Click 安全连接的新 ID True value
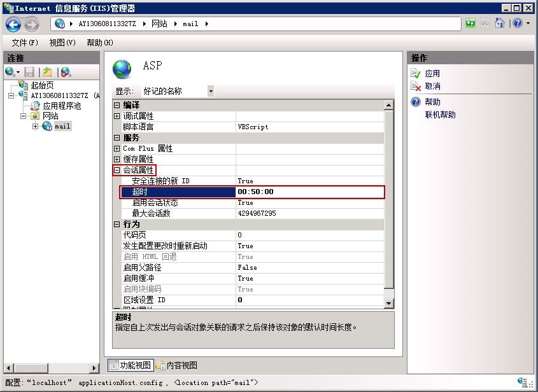 point(310,181)
